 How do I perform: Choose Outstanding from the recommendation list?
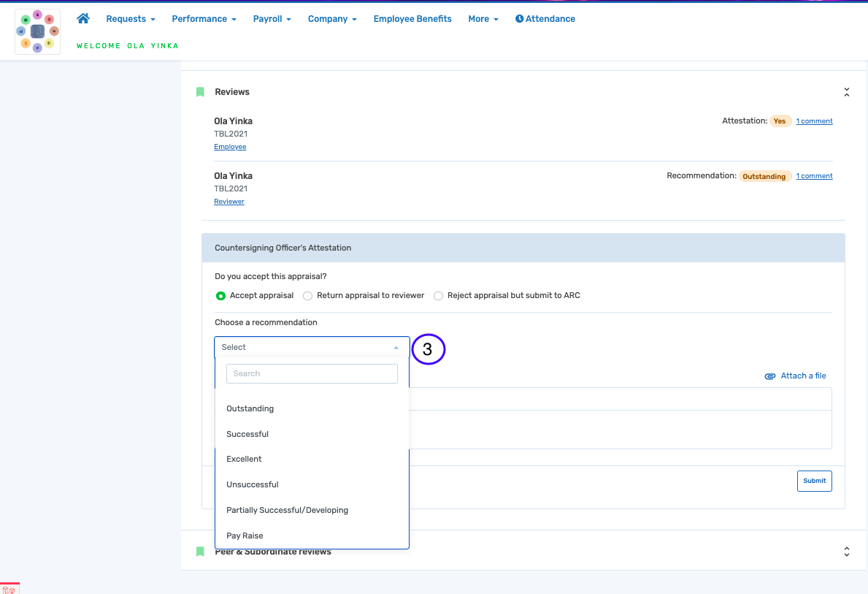pyautogui.click(x=250, y=408)
